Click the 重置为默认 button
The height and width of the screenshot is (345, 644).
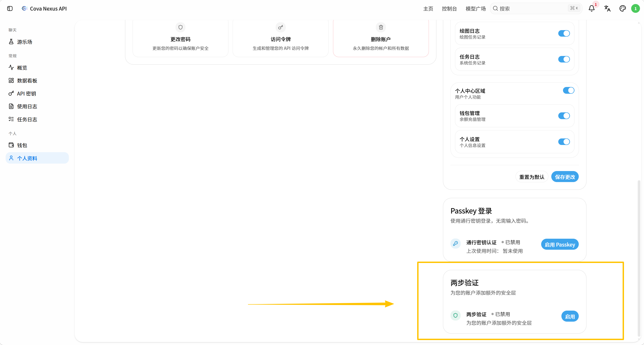click(x=531, y=177)
